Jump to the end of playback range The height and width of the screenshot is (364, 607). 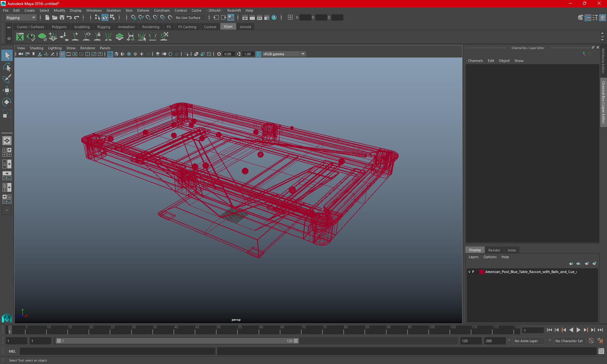tap(600, 330)
